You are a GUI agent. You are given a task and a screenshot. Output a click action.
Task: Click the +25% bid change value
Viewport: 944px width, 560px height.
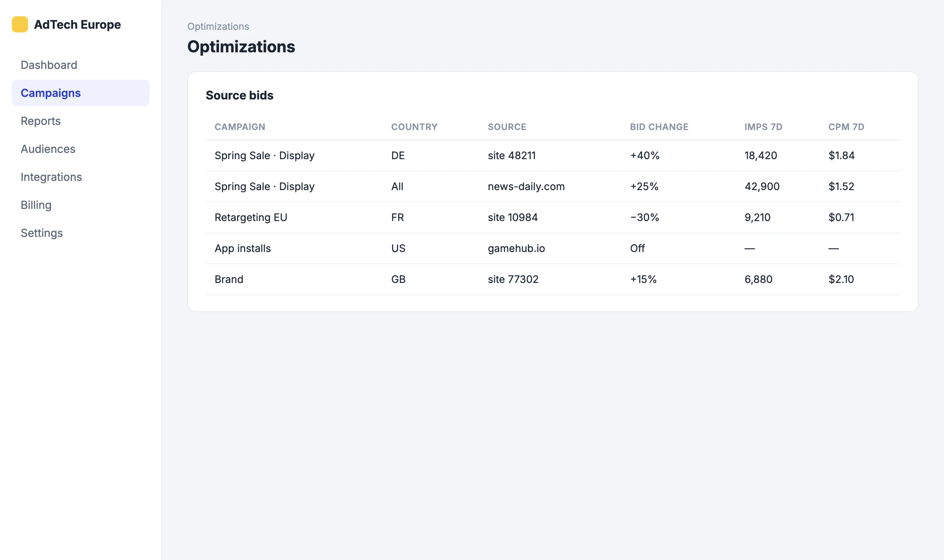pyautogui.click(x=644, y=186)
